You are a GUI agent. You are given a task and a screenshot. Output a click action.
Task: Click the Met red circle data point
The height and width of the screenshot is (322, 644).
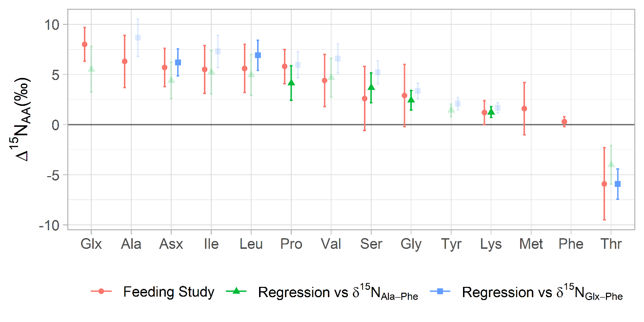pyautogui.click(x=524, y=108)
